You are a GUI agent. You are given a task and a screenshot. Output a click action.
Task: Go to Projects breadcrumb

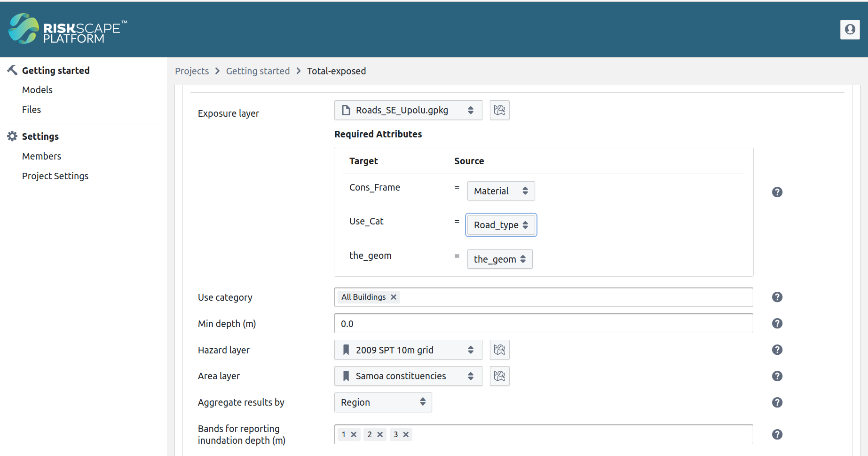pyautogui.click(x=192, y=71)
